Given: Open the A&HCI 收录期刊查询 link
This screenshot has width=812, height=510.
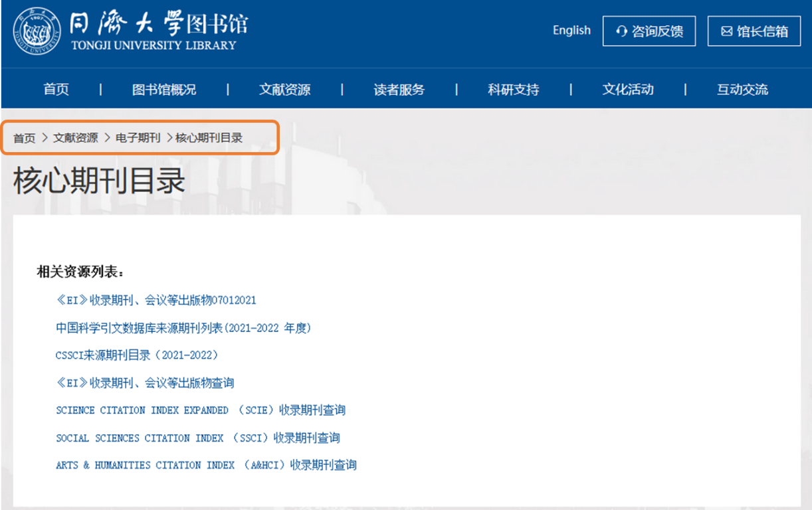Looking at the screenshot, I should point(206,466).
